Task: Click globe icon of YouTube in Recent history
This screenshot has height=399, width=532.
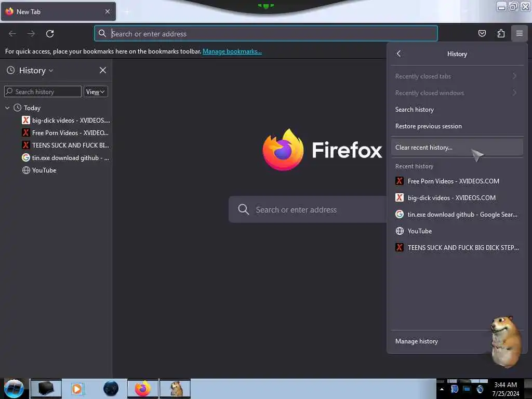Action: (x=400, y=231)
